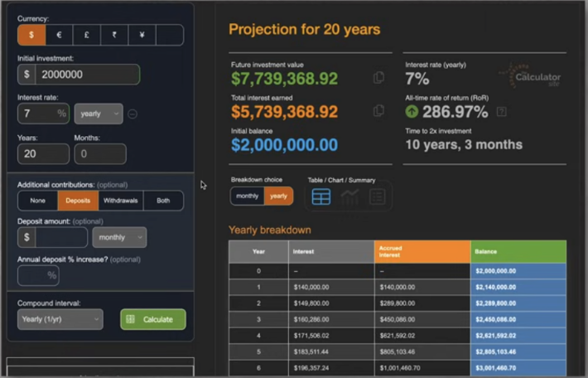Click the $3,001,460.70 balance cell
This screenshot has height=378, width=588.
(518, 368)
